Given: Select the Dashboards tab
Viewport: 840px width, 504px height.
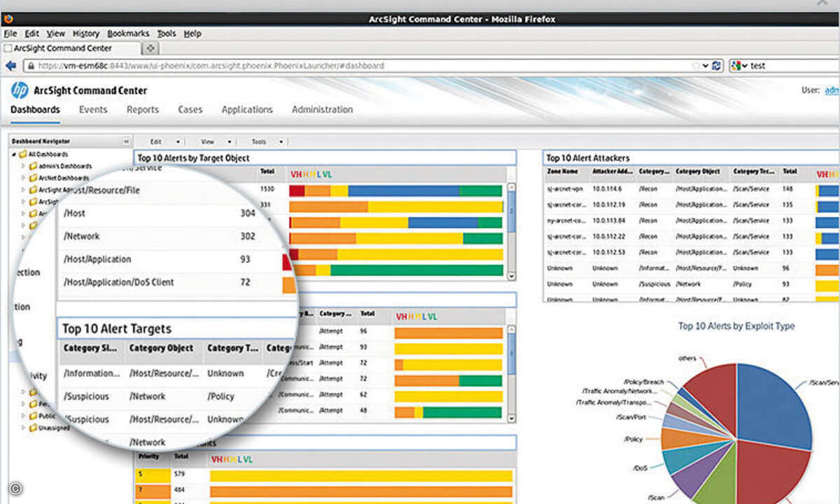Looking at the screenshot, I should point(35,110).
